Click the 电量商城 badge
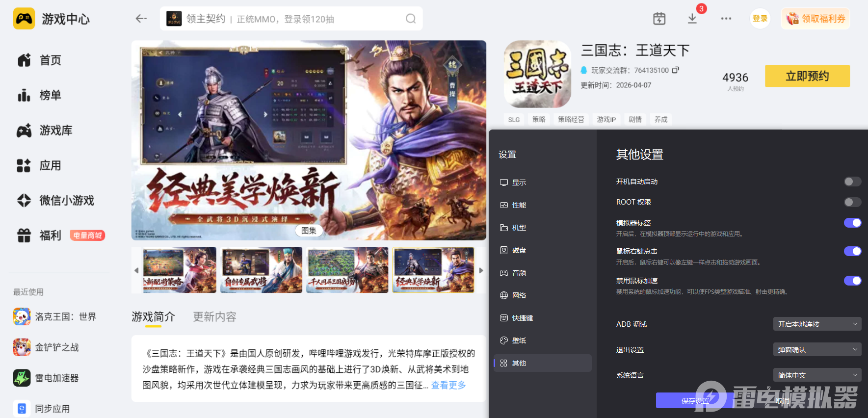868x418 pixels. click(87, 235)
